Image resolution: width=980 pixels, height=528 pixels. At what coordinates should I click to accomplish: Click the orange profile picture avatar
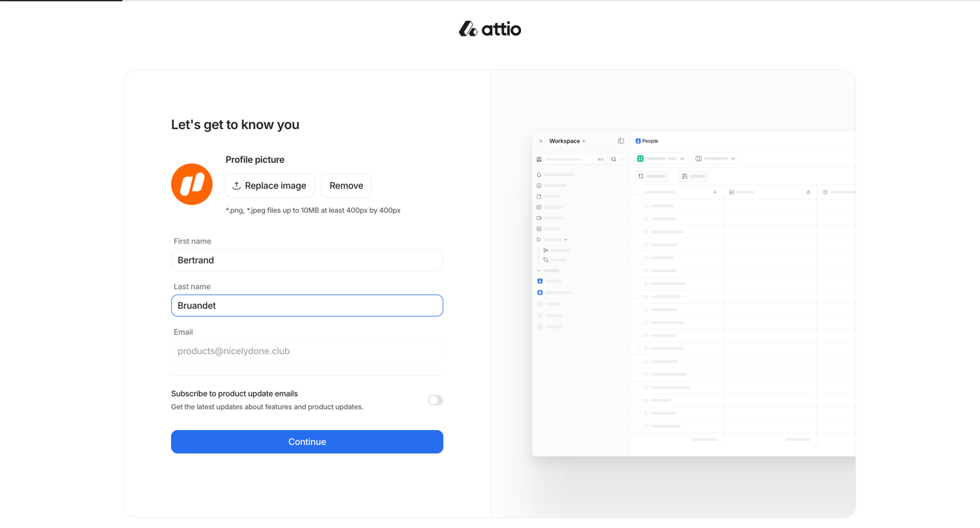[192, 184]
